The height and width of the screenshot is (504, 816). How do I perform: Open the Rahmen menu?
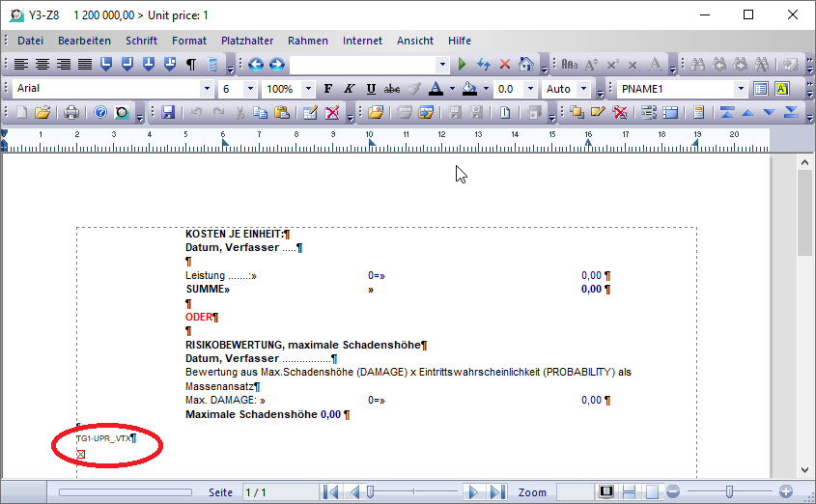click(307, 41)
